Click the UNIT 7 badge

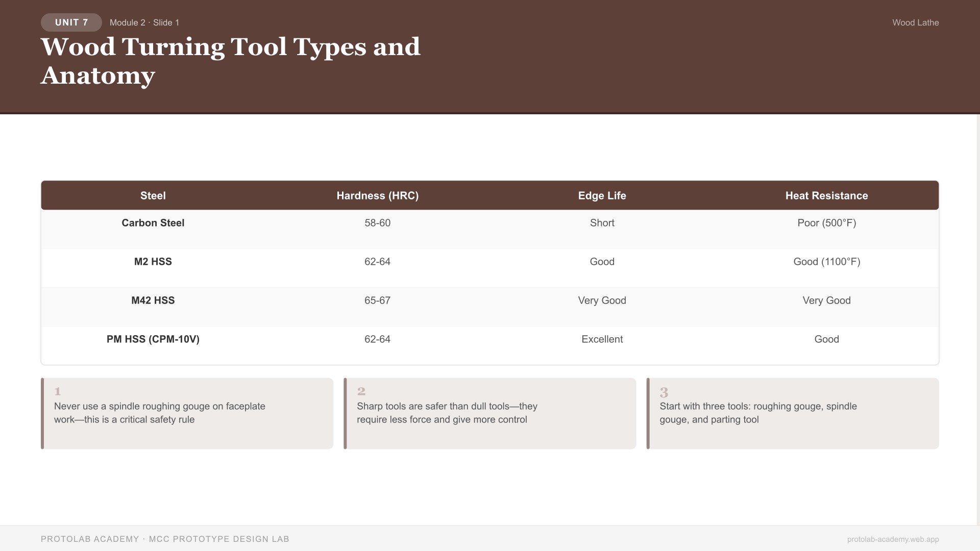tap(71, 22)
